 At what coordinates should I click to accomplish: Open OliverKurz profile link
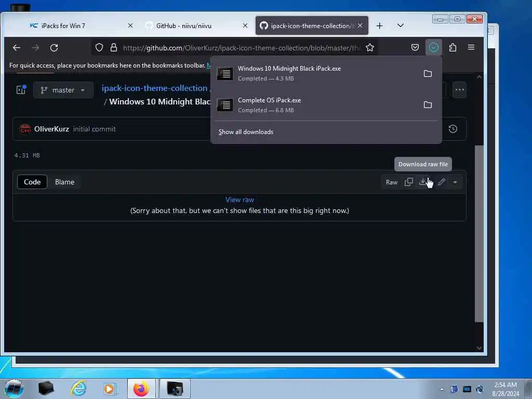[51, 129]
